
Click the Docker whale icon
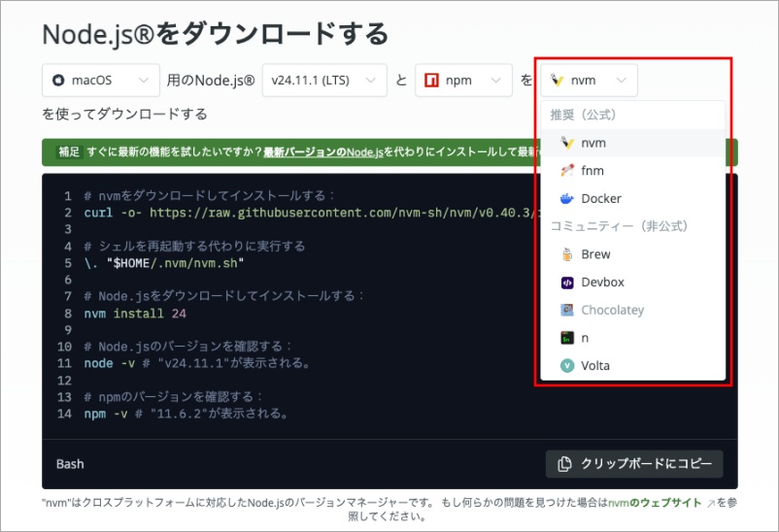coord(567,199)
